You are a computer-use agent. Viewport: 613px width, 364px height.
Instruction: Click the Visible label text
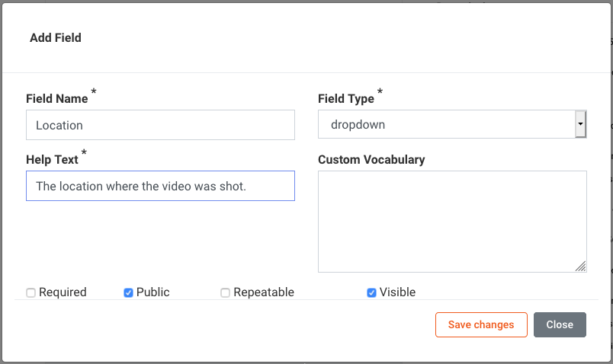397,292
